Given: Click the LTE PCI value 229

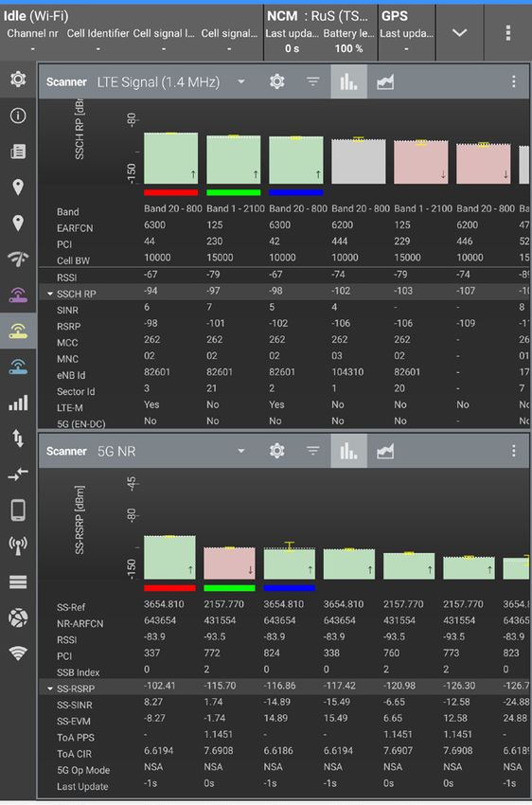Looking at the screenshot, I should [401, 241].
